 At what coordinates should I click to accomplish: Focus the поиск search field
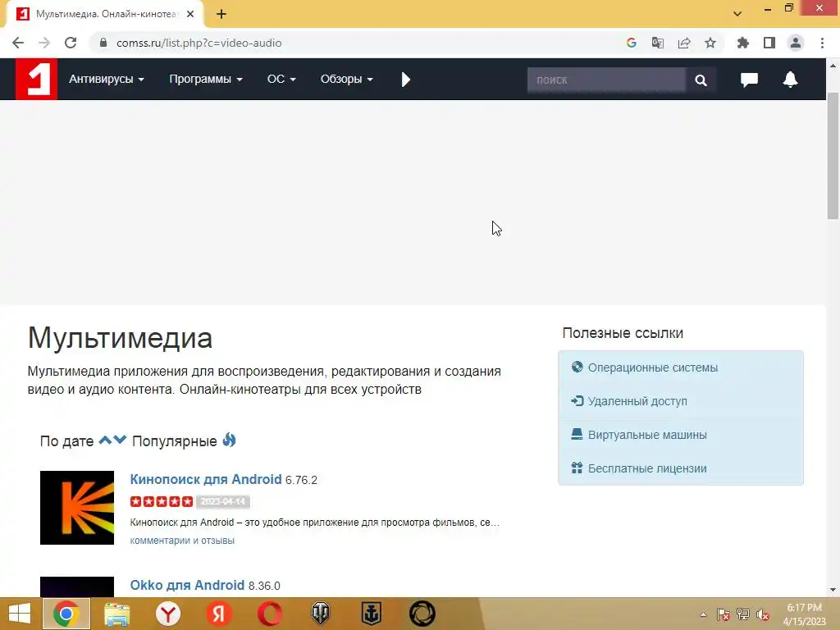606,80
